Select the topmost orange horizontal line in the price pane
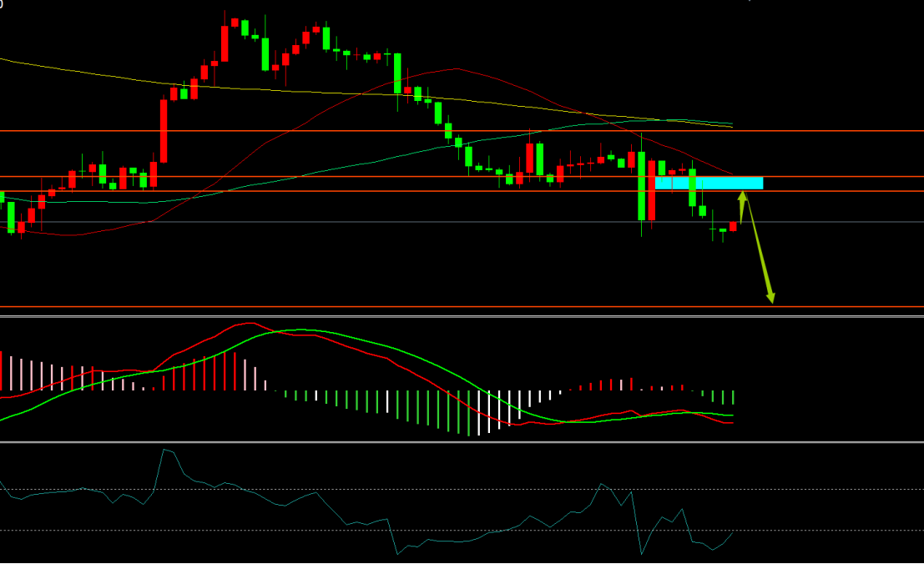Viewport: 924px width, 564px height. [462, 131]
